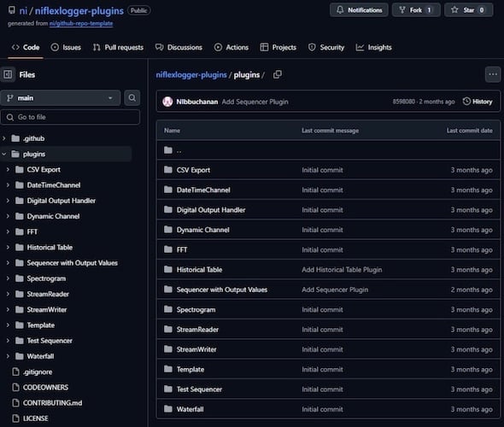Open StreamWriter folder in the table

(196, 349)
